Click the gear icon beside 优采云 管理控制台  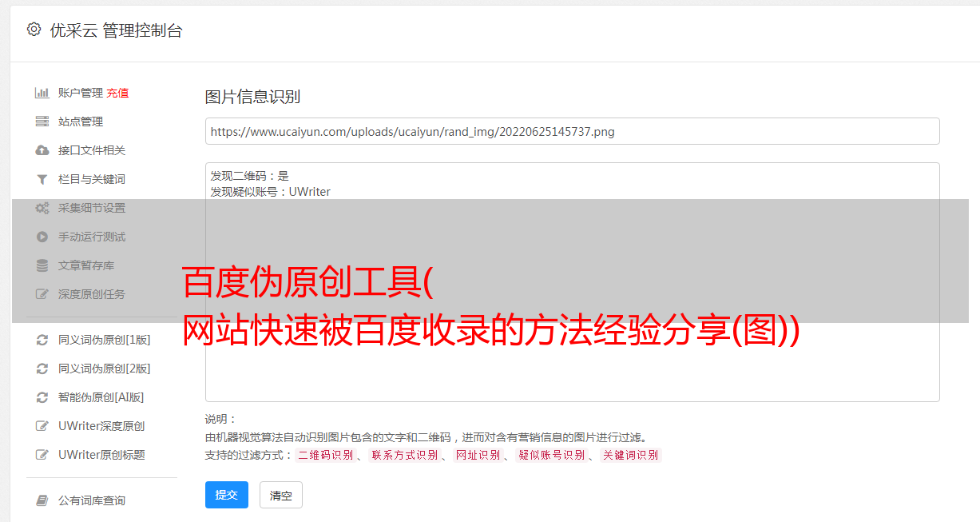pos(34,30)
